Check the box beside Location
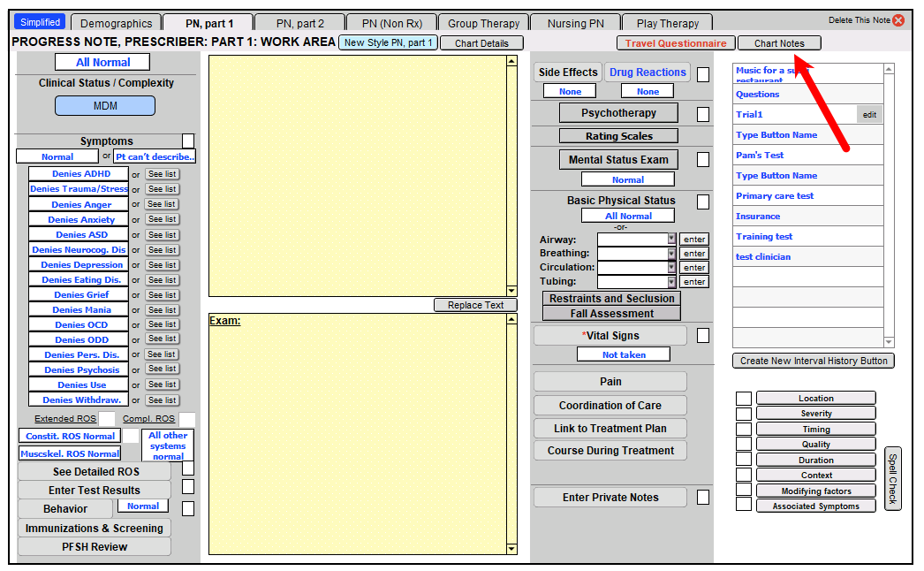This screenshot has width=924, height=571. (x=745, y=398)
